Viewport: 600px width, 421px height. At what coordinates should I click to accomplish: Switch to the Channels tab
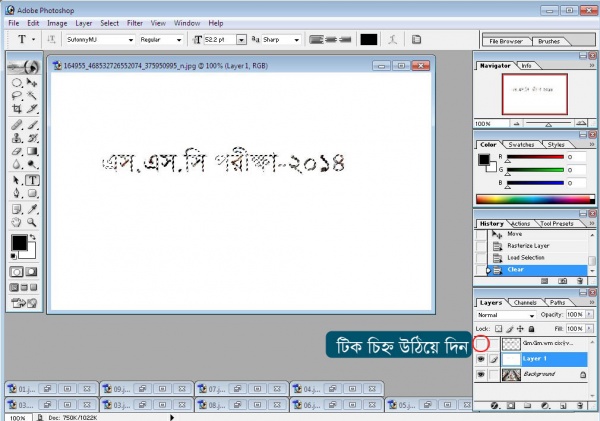tap(525, 302)
